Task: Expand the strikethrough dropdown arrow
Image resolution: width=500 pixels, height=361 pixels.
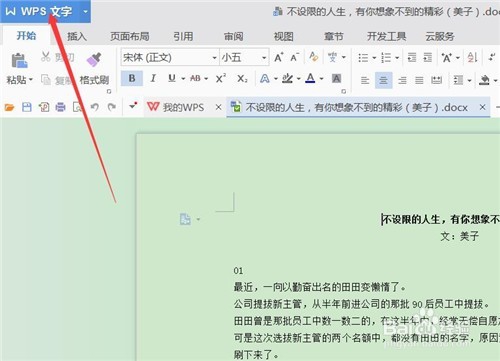Action: [206, 79]
